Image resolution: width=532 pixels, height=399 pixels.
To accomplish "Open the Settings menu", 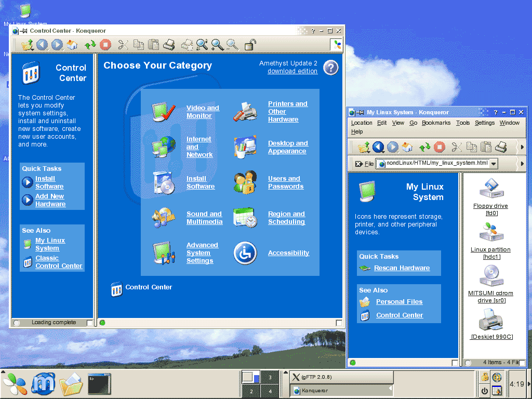I will [x=484, y=123].
